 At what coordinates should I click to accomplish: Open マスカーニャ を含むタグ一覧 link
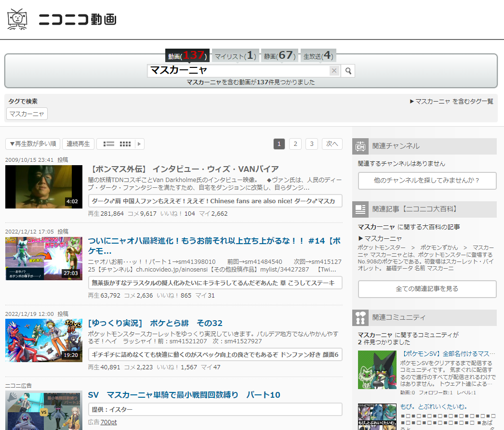[451, 102]
